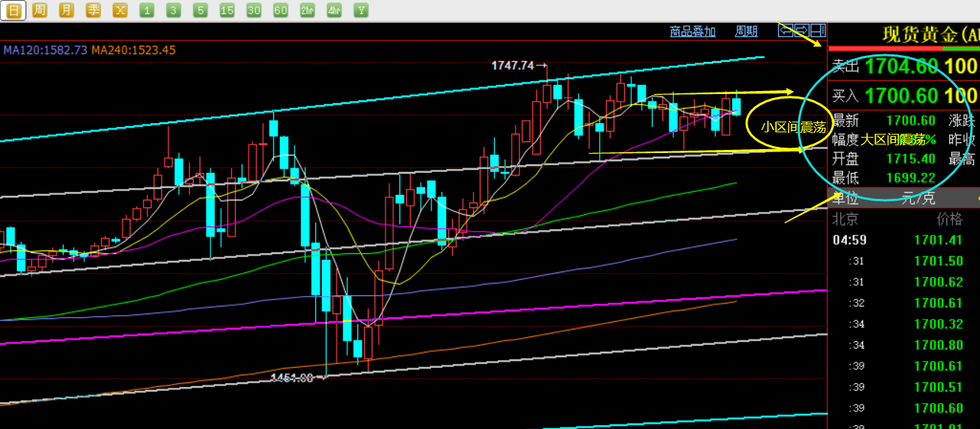Click the 价格 price column header
The image size is (980, 429).
[949, 219]
